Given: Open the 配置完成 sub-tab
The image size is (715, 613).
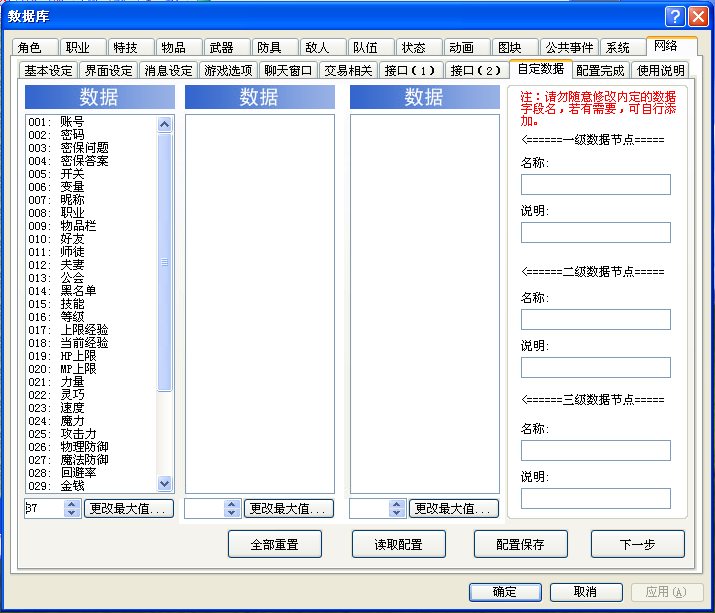Looking at the screenshot, I should [x=601, y=71].
